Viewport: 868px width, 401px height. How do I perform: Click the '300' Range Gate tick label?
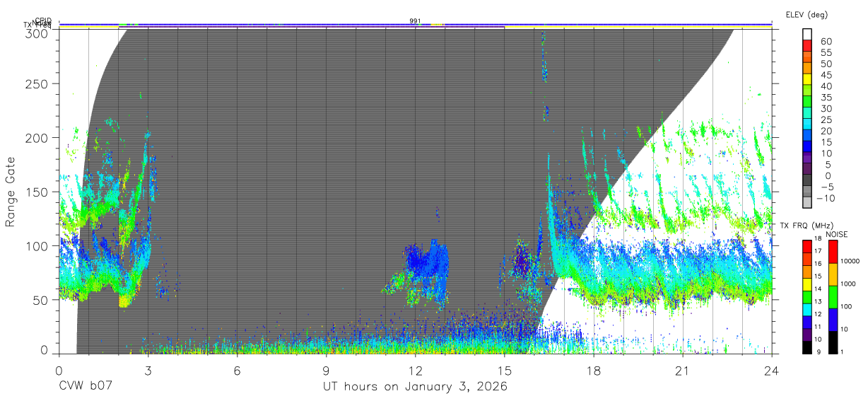37,33
